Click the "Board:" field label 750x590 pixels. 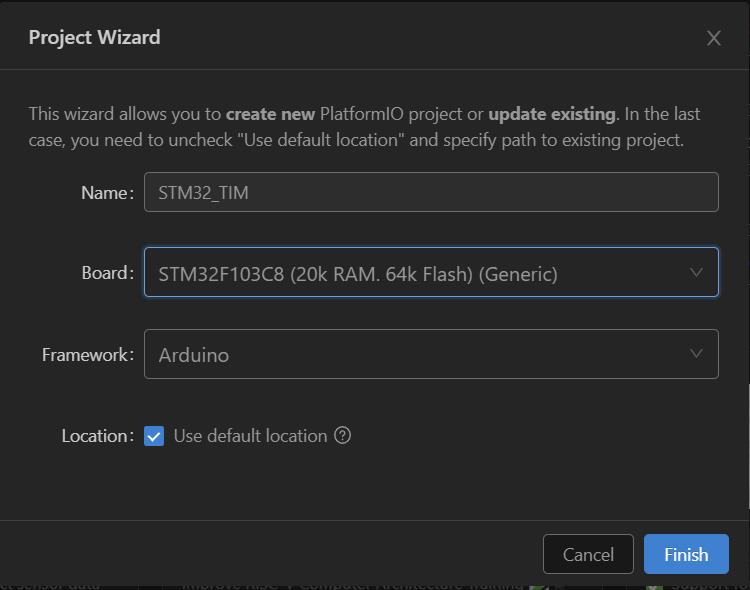(x=107, y=273)
